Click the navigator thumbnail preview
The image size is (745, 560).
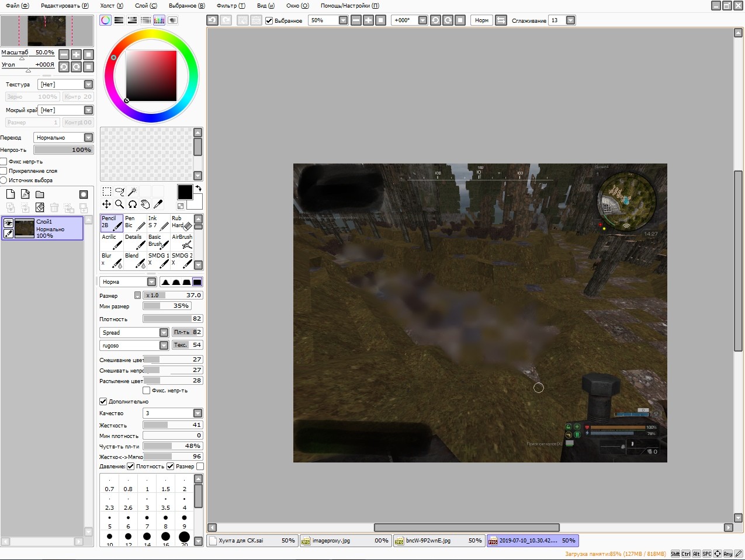47,31
